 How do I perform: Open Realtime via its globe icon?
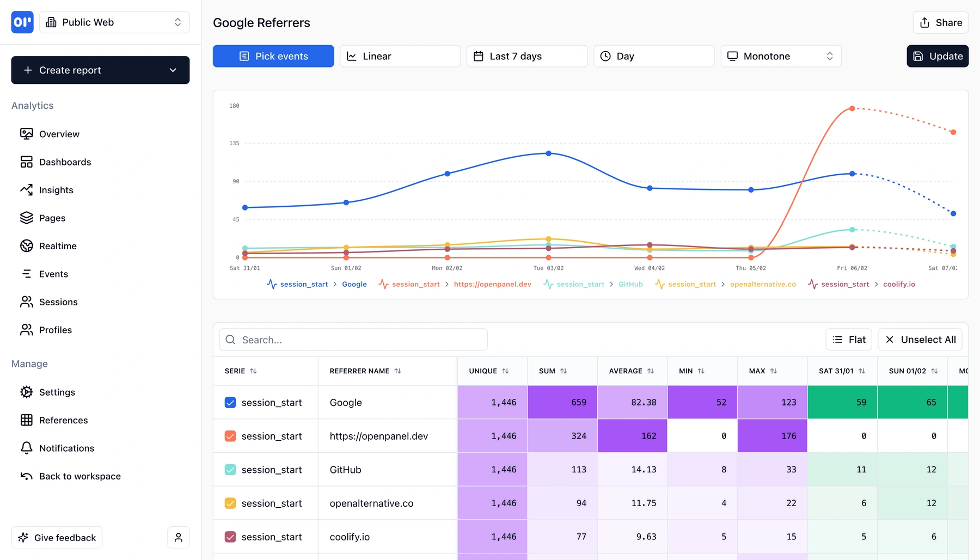(x=27, y=245)
